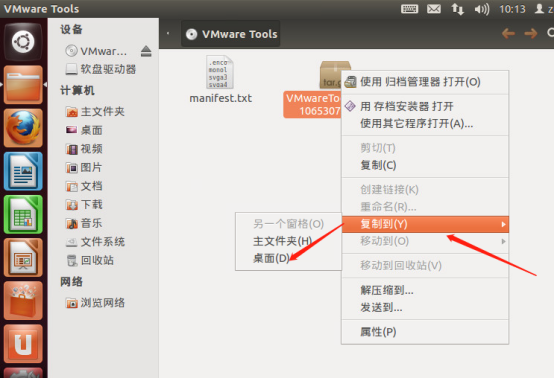Select the VMwareTools tar.gz archive file
554x379 pixels.
pos(312,89)
